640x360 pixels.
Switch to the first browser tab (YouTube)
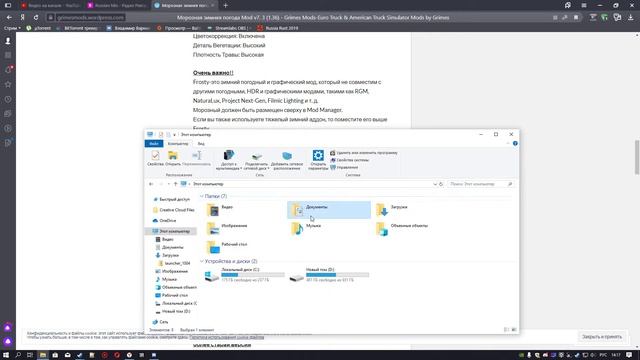coord(51,5)
